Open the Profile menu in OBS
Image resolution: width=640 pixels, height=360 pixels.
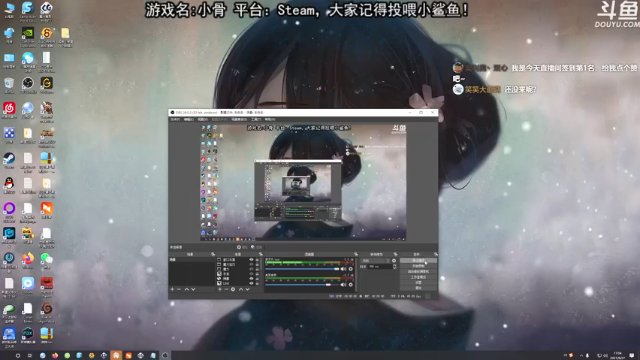[x=219, y=119]
